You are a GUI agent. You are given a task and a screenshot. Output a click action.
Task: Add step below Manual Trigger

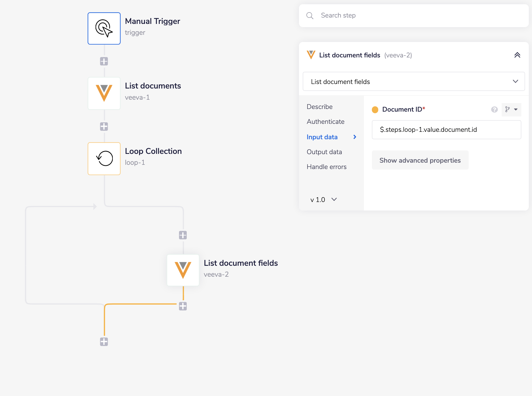tap(104, 61)
